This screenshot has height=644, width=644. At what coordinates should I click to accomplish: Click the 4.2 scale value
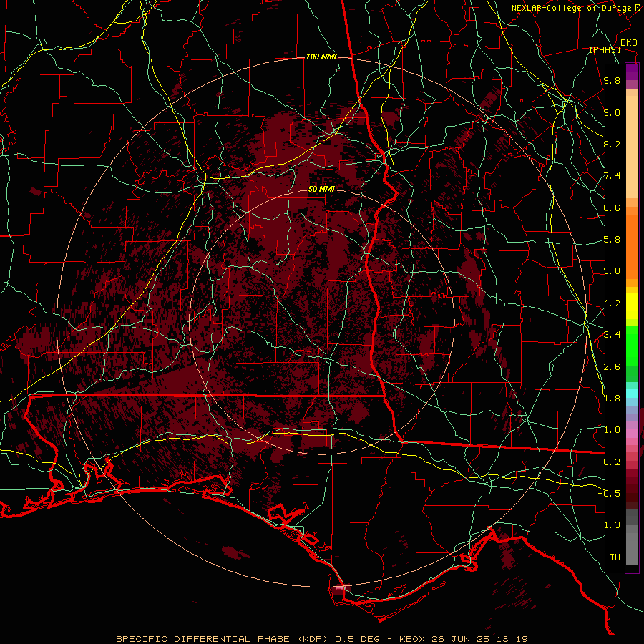(x=612, y=303)
